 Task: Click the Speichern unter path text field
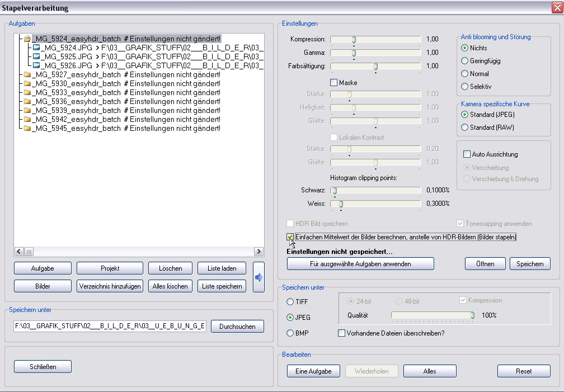(x=110, y=326)
